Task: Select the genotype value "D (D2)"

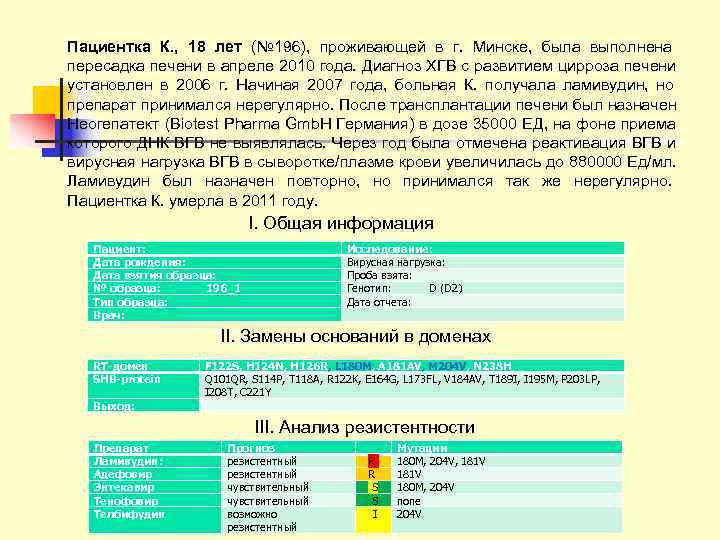Action: [x=445, y=288]
